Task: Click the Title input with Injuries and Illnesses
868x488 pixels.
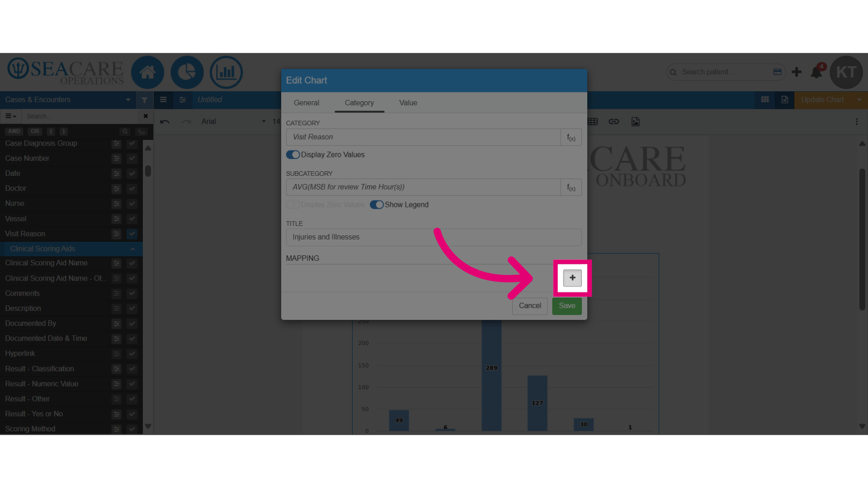Action: [434, 237]
